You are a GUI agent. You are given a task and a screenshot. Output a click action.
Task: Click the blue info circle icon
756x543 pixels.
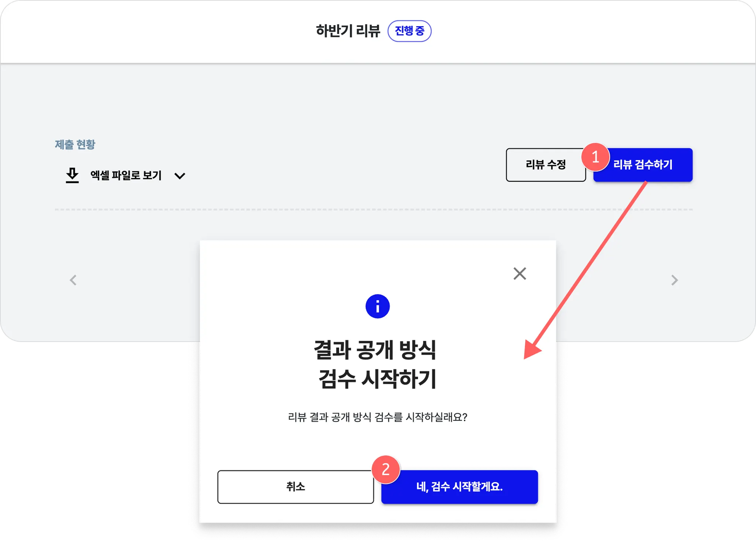click(x=377, y=306)
